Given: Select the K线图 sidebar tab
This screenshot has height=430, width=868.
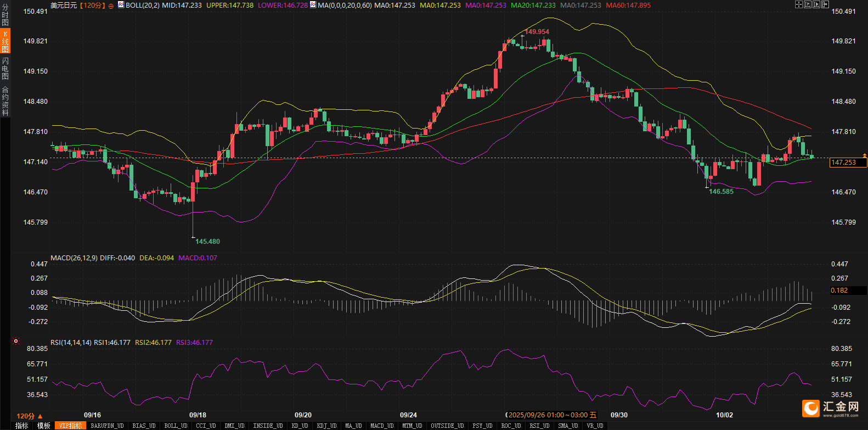Looking at the screenshot, I should (x=5, y=41).
